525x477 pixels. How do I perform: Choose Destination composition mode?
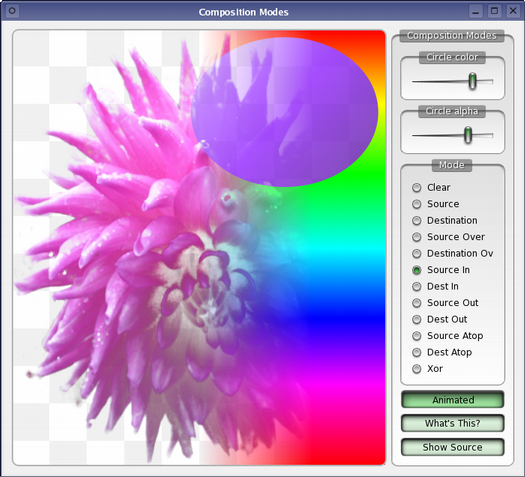point(444,220)
